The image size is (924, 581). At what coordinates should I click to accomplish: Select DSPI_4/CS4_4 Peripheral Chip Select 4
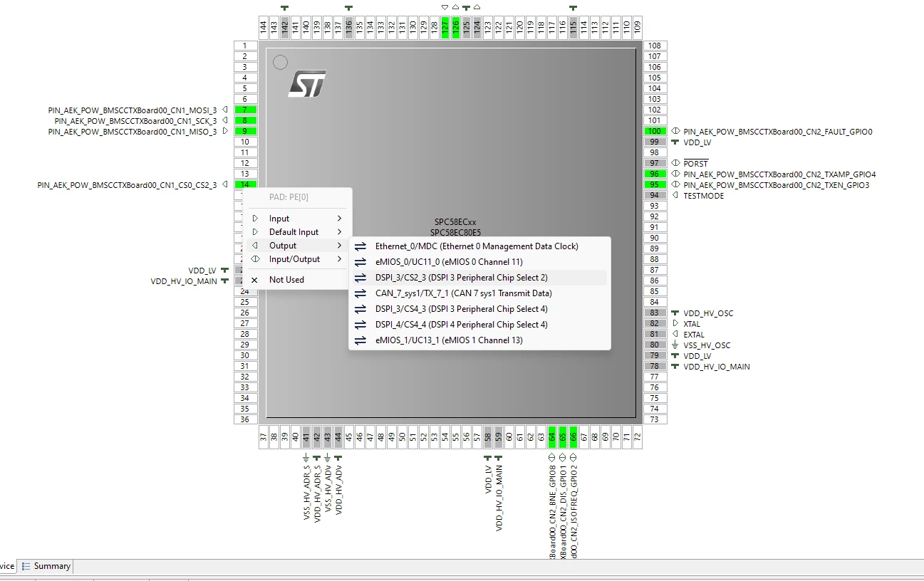pyautogui.click(x=479, y=325)
